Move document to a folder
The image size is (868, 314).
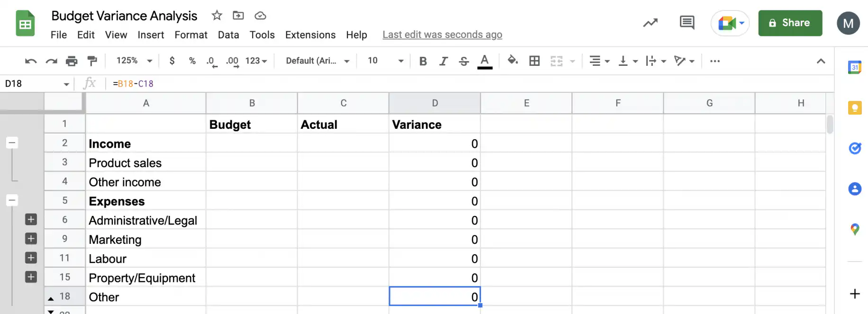[x=238, y=15]
